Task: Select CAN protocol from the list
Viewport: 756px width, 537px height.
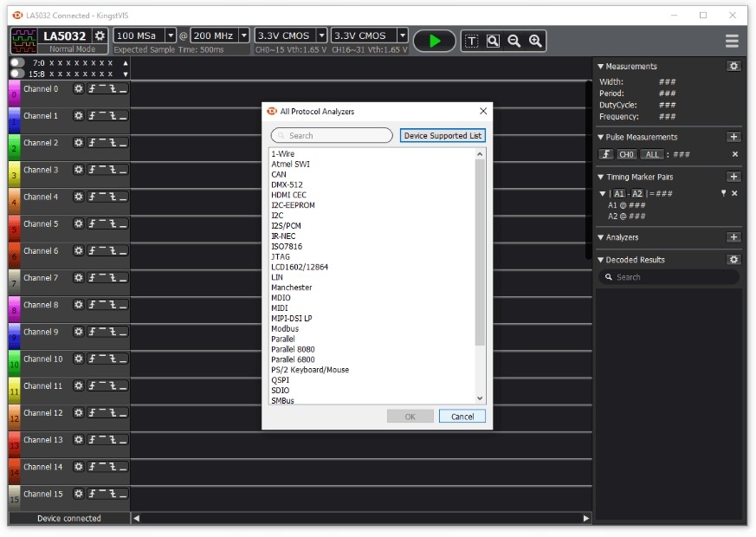Action: 279,174
